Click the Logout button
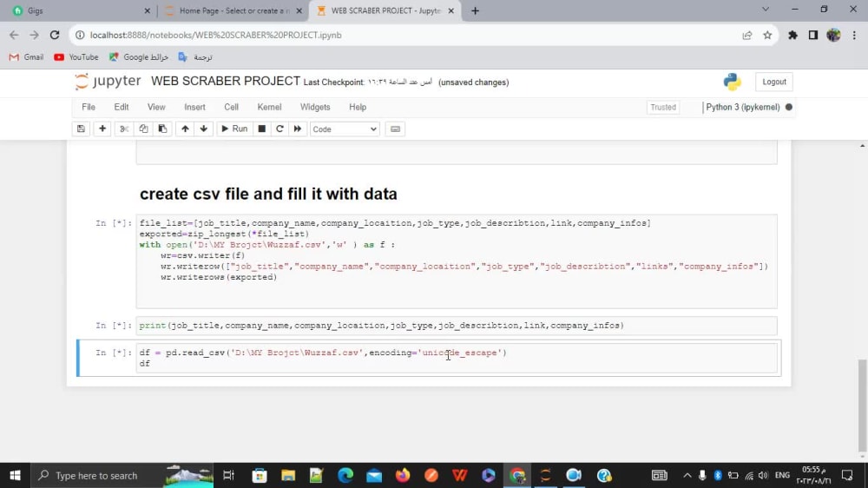 point(774,82)
